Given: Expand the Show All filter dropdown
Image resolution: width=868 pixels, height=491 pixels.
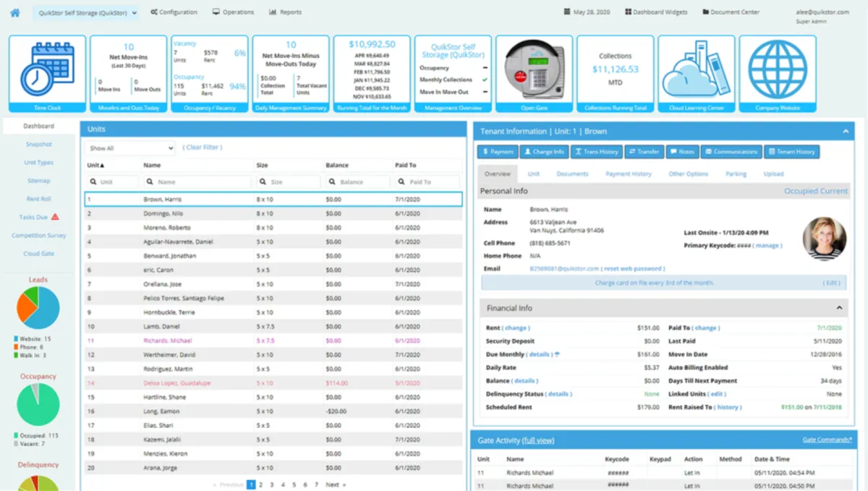Looking at the screenshot, I should point(129,148).
